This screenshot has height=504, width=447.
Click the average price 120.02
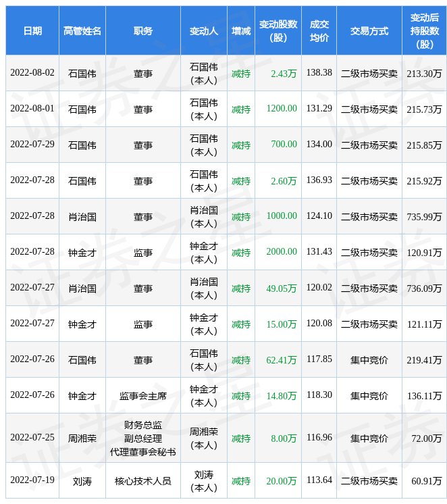[319, 287]
